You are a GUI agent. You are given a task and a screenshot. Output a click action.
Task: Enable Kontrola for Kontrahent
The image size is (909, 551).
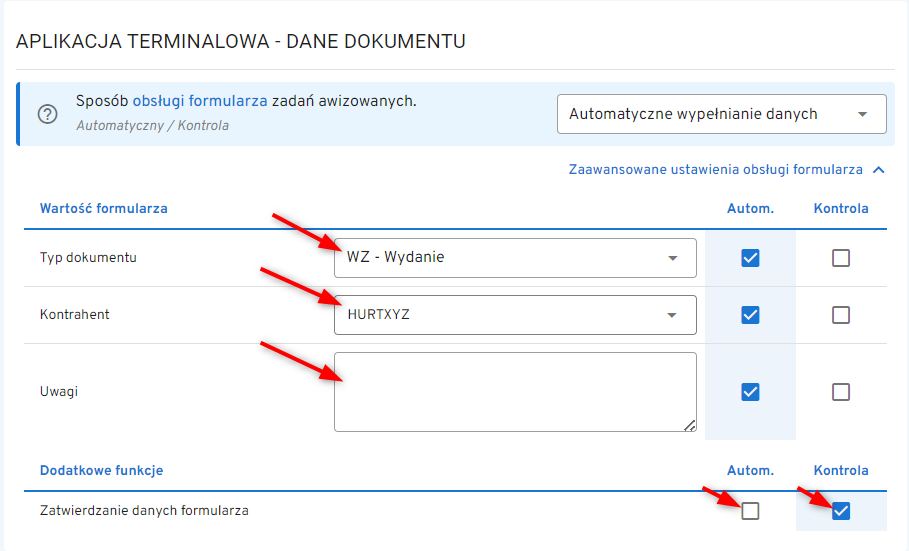(841, 315)
